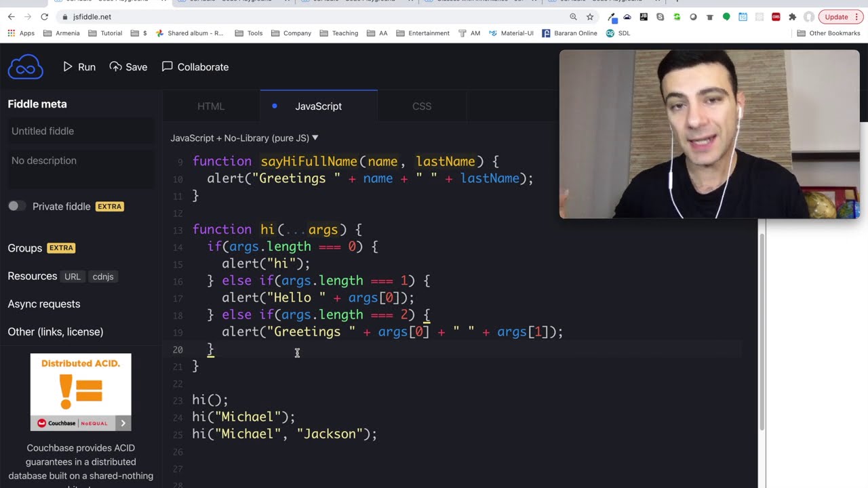Go forward in browser history
The width and height of the screenshot is (868, 488).
click(x=28, y=16)
